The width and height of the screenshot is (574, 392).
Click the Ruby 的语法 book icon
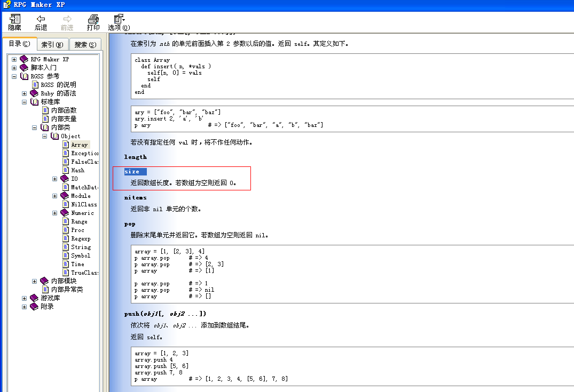point(34,93)
